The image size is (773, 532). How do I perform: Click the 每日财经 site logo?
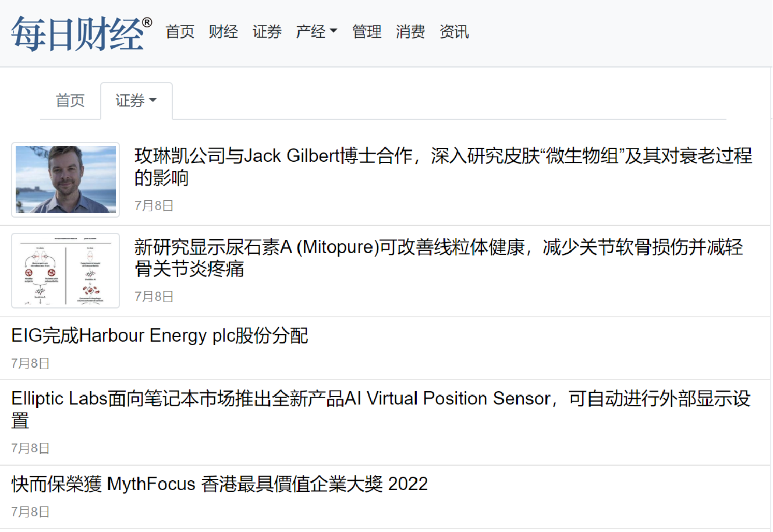tap(81, 33)
